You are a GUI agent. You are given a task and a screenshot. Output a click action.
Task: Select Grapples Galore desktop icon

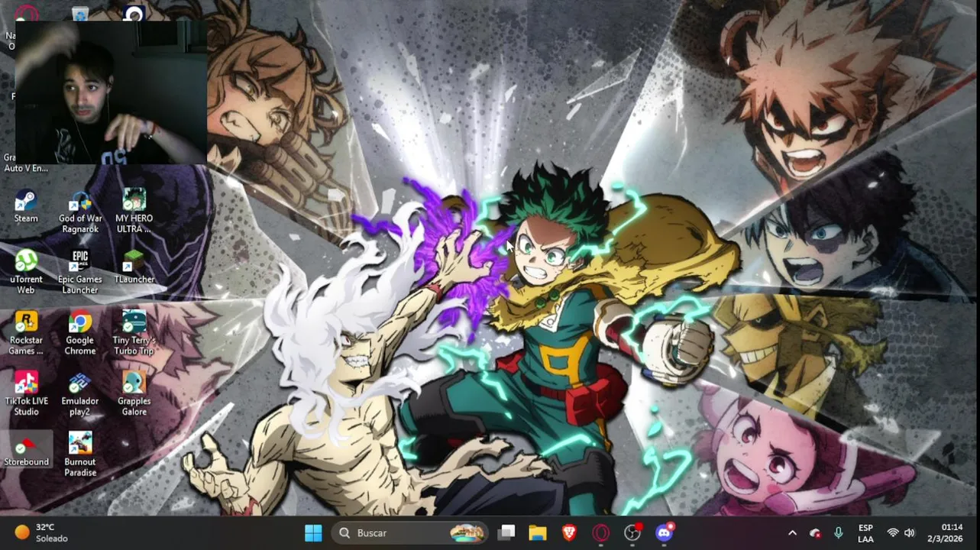(134, 394)
